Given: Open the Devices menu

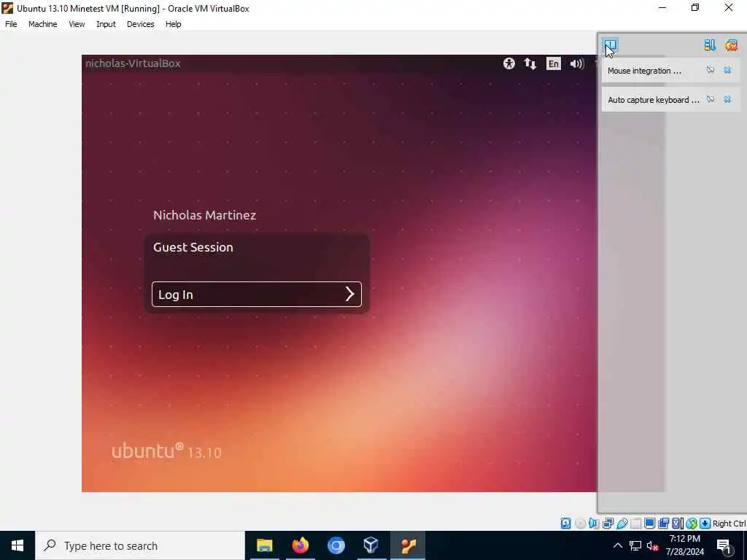Looking at the screenshot, I should (140, 24).
